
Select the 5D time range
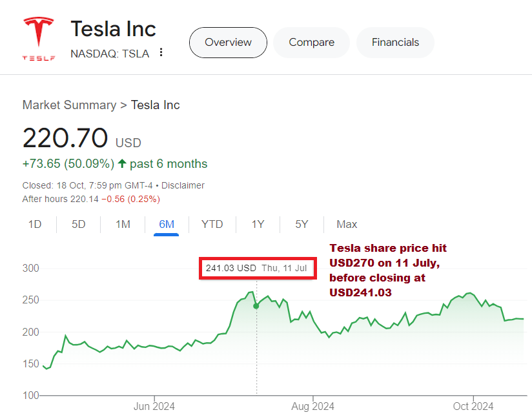point(78,225)
